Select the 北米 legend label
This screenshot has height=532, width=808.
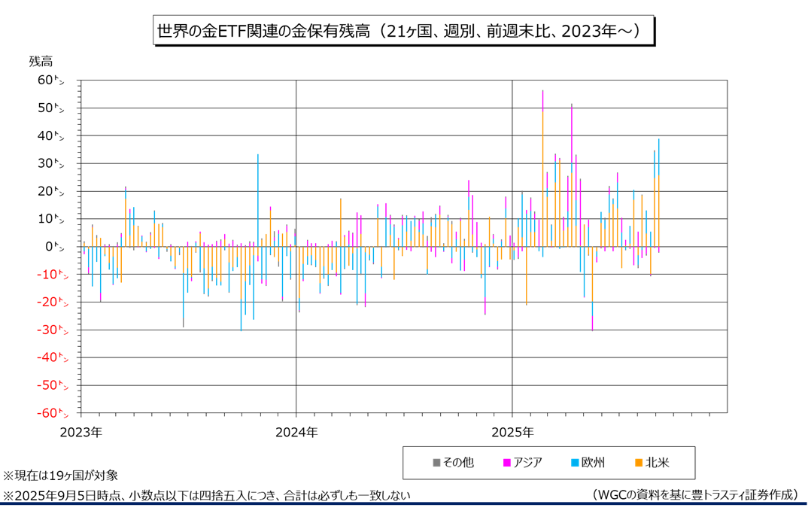(657, 463)
